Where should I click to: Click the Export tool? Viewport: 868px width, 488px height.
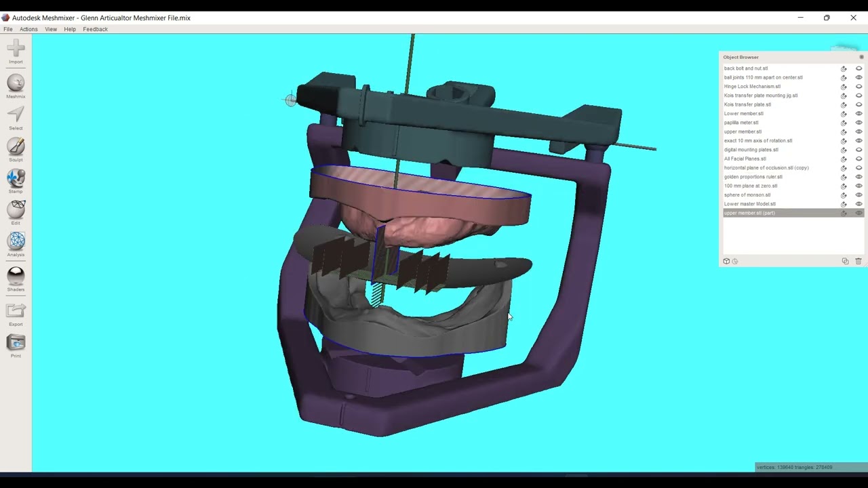click(x=16, y=314)
